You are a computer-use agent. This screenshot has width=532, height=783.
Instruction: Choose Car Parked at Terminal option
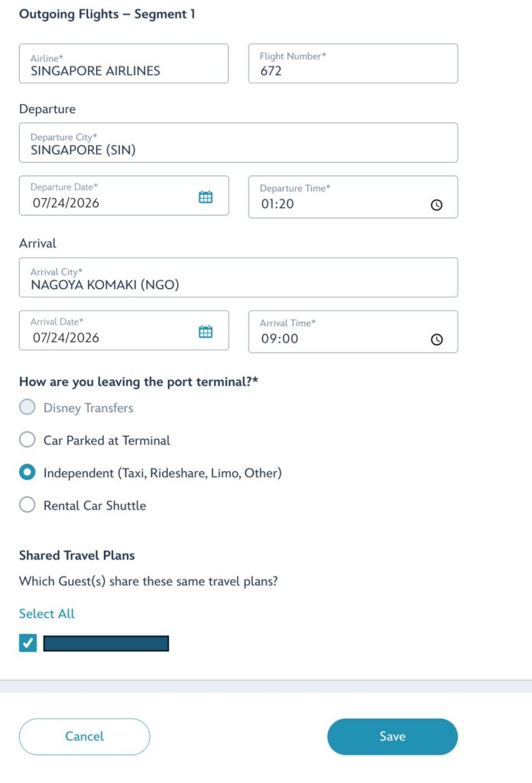tap(28, 440)
